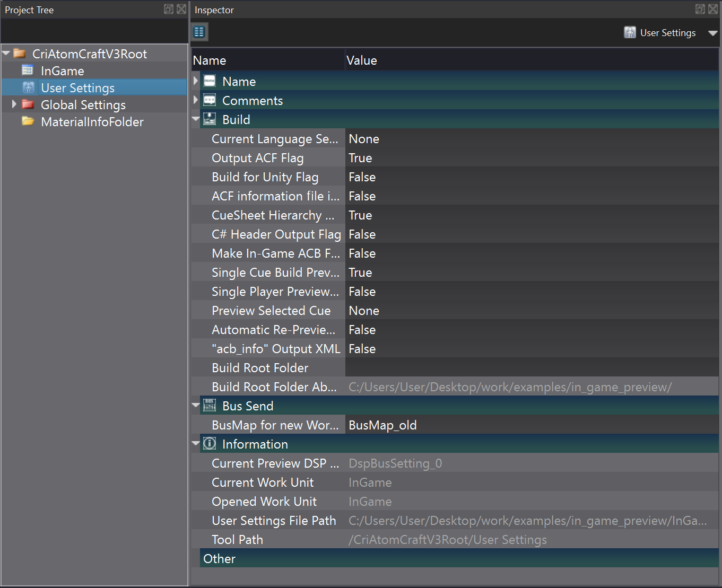Toggle Automatic Re-Preview value False
Viewport: 722px width, 588px height.
[x=532, y=329]
